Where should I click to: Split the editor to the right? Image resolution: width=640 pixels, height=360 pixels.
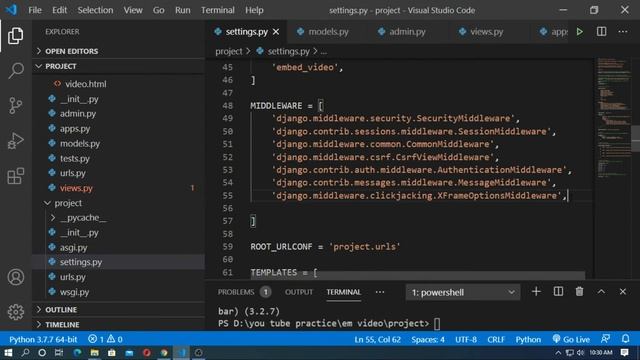coord(601,31)
